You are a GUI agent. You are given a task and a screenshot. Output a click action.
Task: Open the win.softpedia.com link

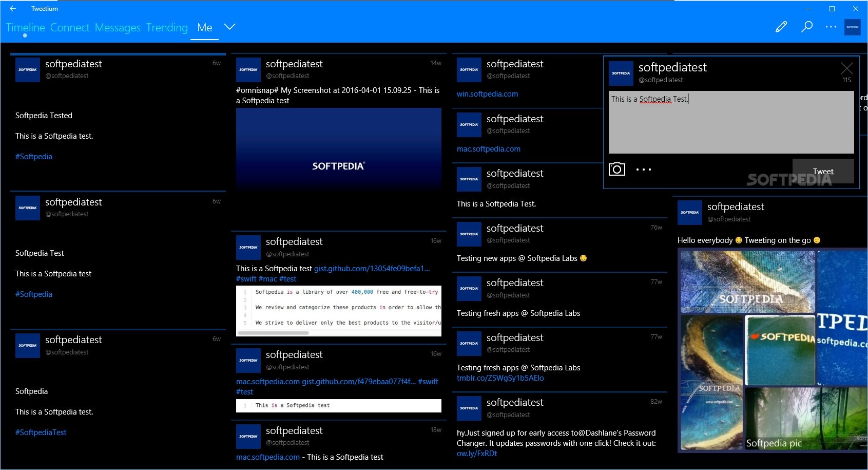point(487,94)
